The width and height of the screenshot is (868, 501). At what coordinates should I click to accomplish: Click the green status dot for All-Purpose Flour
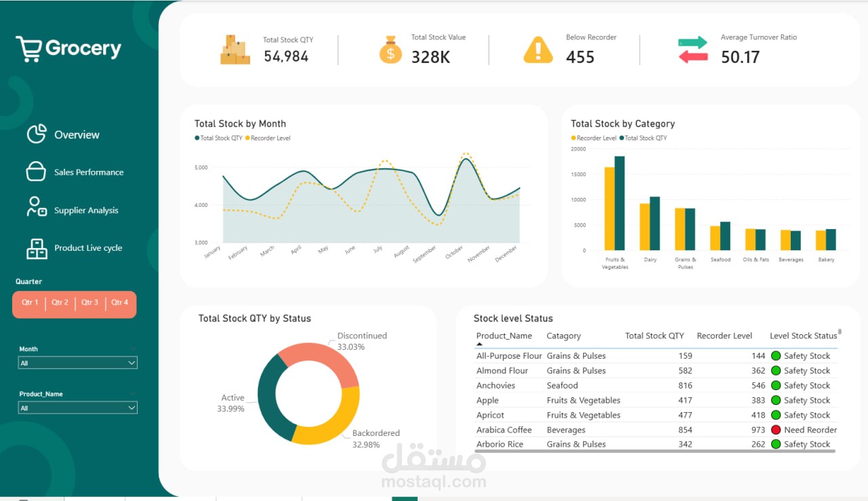point(776,356)
